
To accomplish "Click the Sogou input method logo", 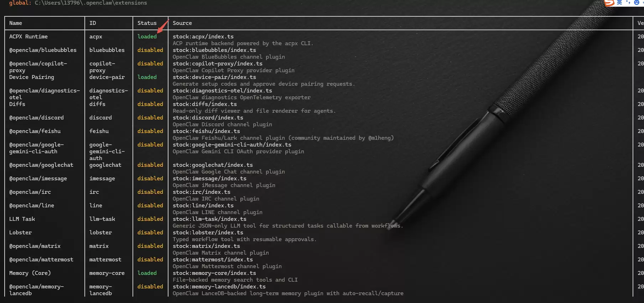I will [609, 3].
